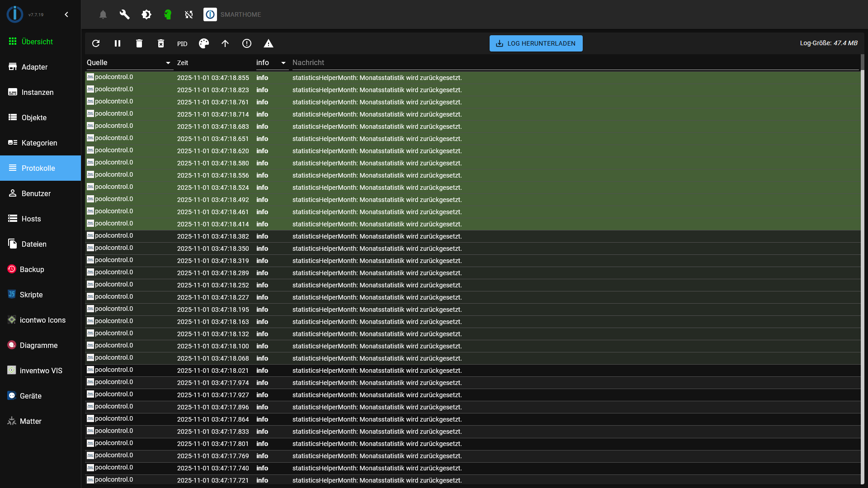Show error messages via warning triangle icon
This screenshot has height=488, width=868.
(x=269, y=43)
